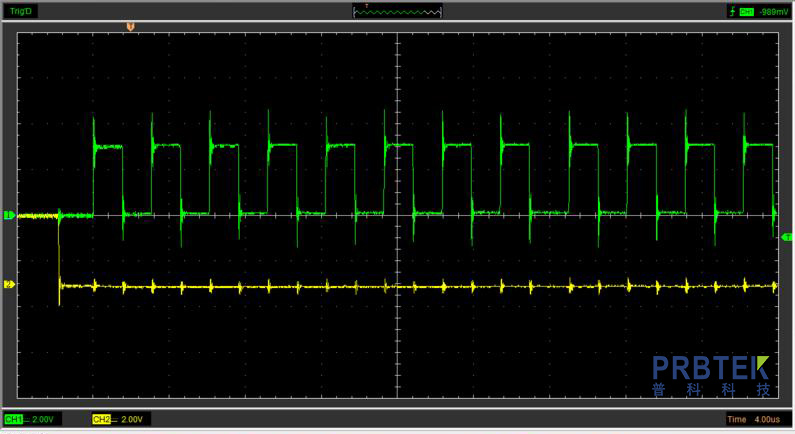Click the green trigger level arrow on right edge

click(787, 238)
